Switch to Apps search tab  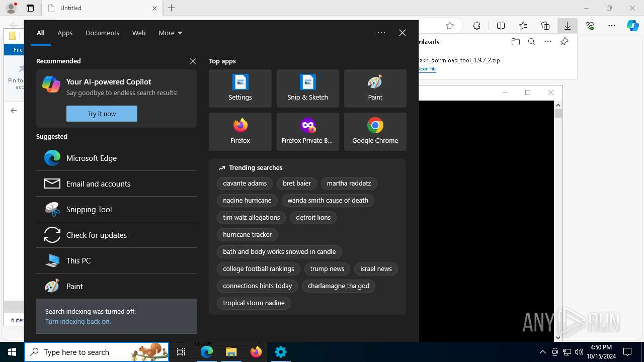point(65,33)
